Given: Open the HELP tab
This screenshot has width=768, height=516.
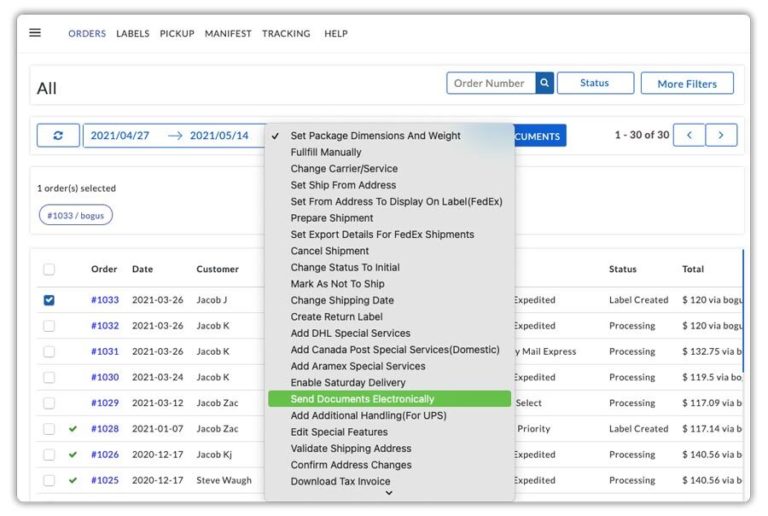Looking at the screenshot, I should [336, 33].
